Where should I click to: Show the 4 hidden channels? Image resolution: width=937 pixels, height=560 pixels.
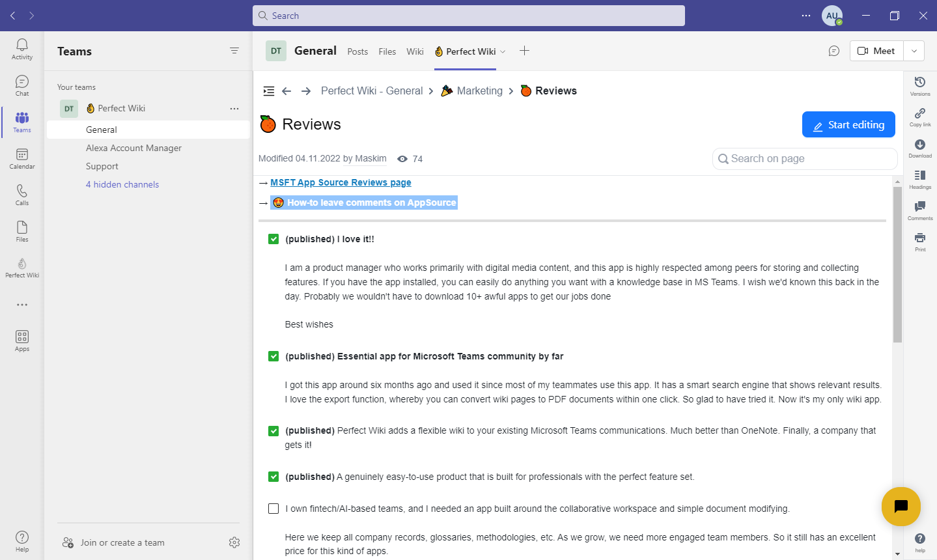click(122, 184)
